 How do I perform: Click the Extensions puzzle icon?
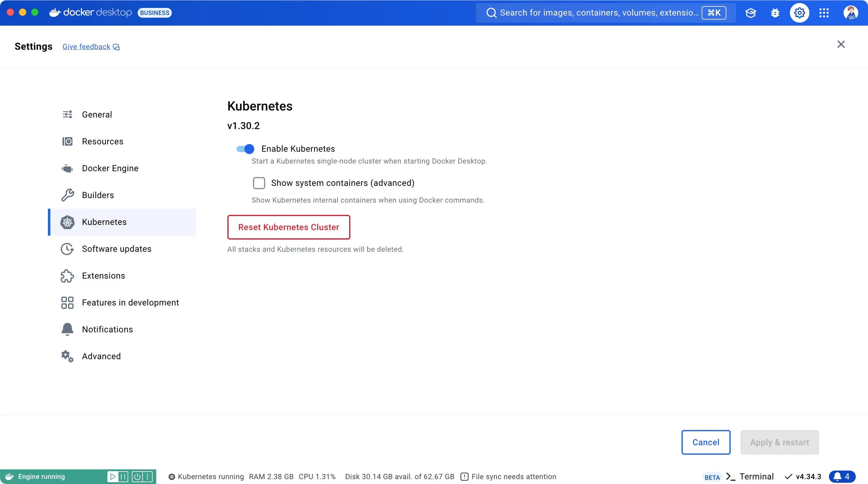67,276
